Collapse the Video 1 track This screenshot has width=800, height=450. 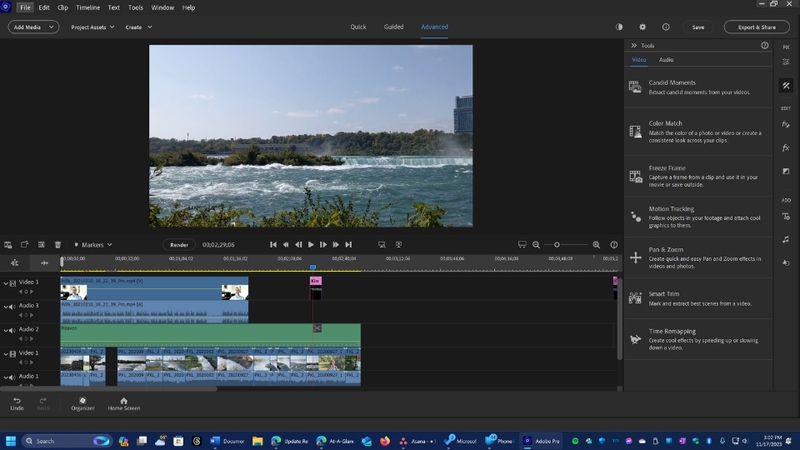pyautogui.click(x=6, y=354)
